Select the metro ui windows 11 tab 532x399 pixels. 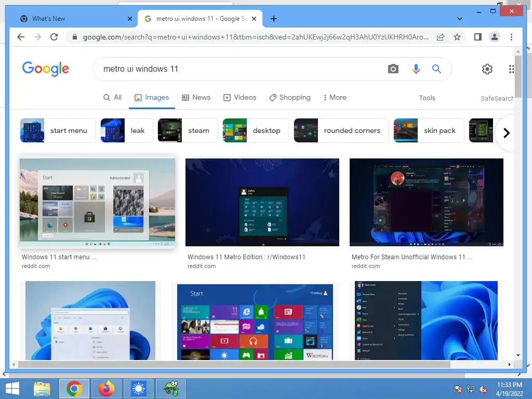coord(200,19)
